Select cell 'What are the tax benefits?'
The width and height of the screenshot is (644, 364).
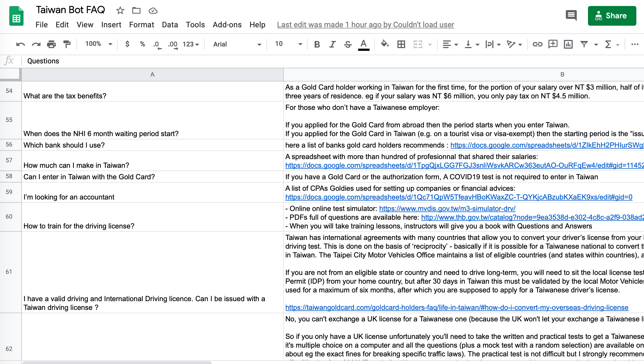[153, 92]
